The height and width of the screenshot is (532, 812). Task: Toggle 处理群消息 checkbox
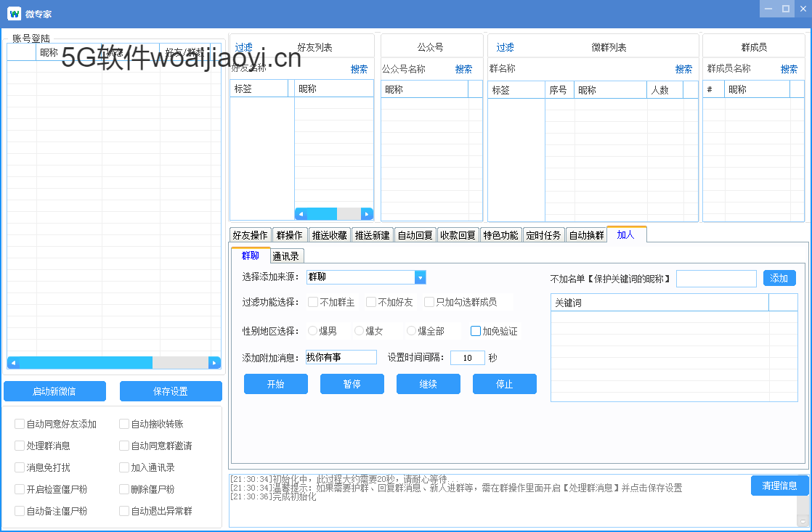pyautogui.click(x=20, y=446)
